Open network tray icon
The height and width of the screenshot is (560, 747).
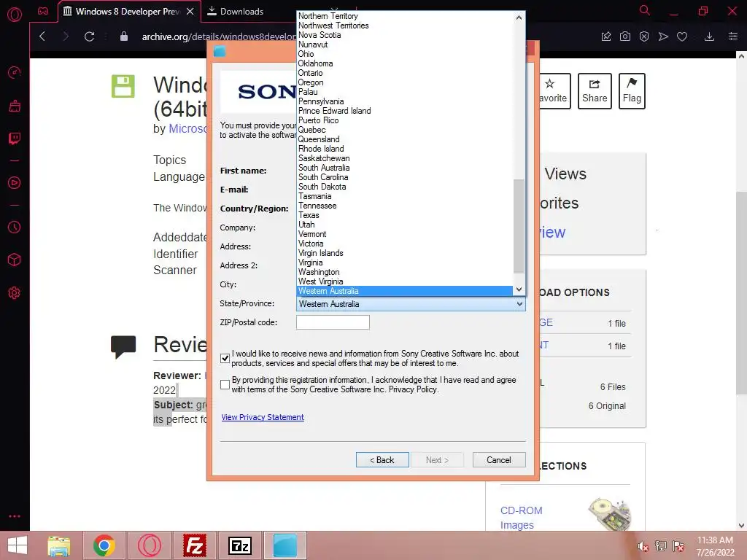point(661,546)
